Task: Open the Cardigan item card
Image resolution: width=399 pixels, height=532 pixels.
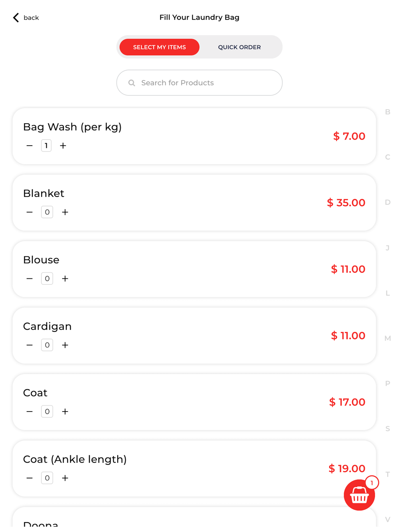Action: pyautogui.click(x=194, y=336)
